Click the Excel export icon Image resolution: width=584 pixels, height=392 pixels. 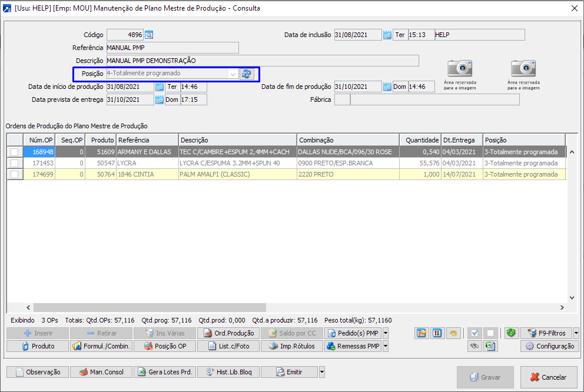(x=490, y=346)
